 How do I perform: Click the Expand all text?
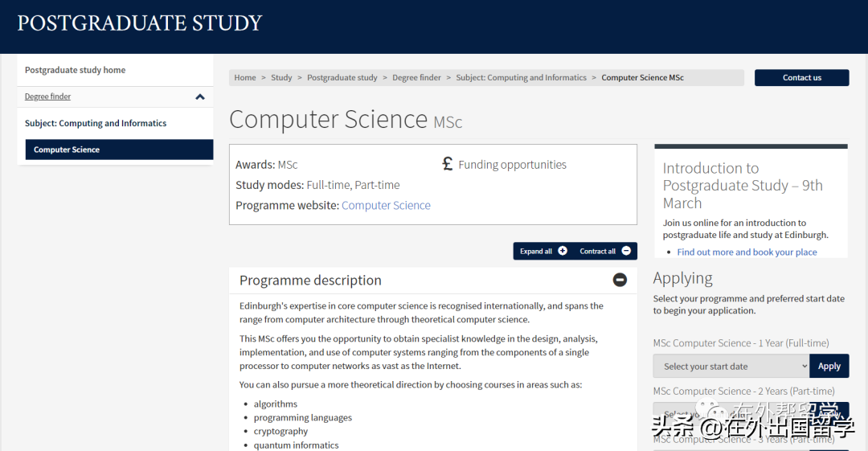pyautogui.click(x=536, y=251)
